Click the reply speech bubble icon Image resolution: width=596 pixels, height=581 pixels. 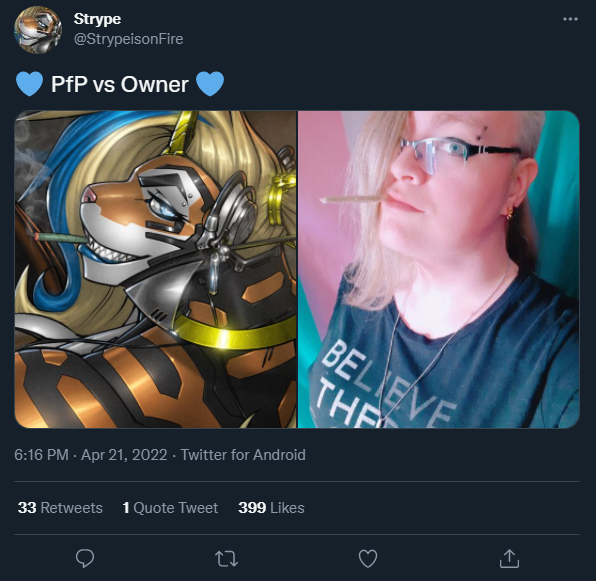[x=85, y=558]
